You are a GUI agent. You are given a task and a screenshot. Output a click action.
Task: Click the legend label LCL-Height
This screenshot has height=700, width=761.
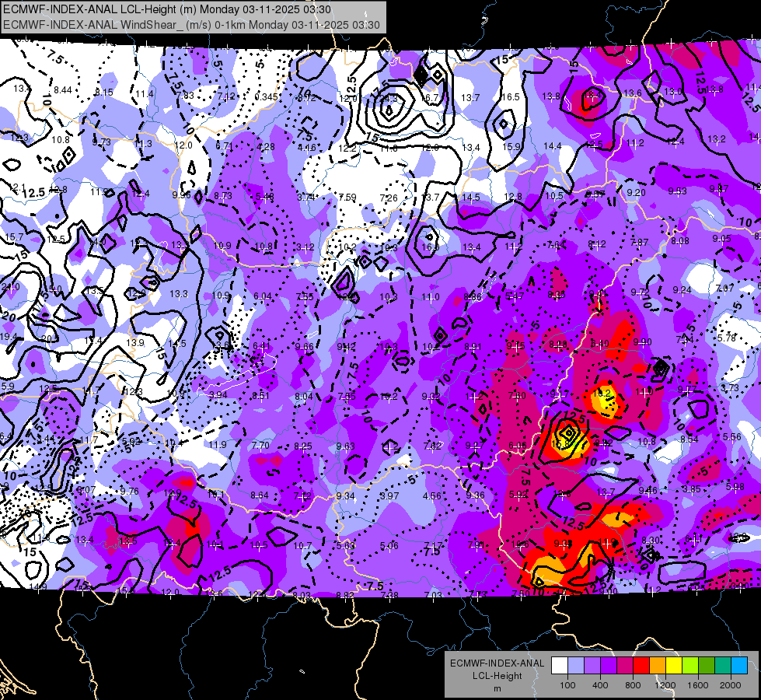(497, 676)
